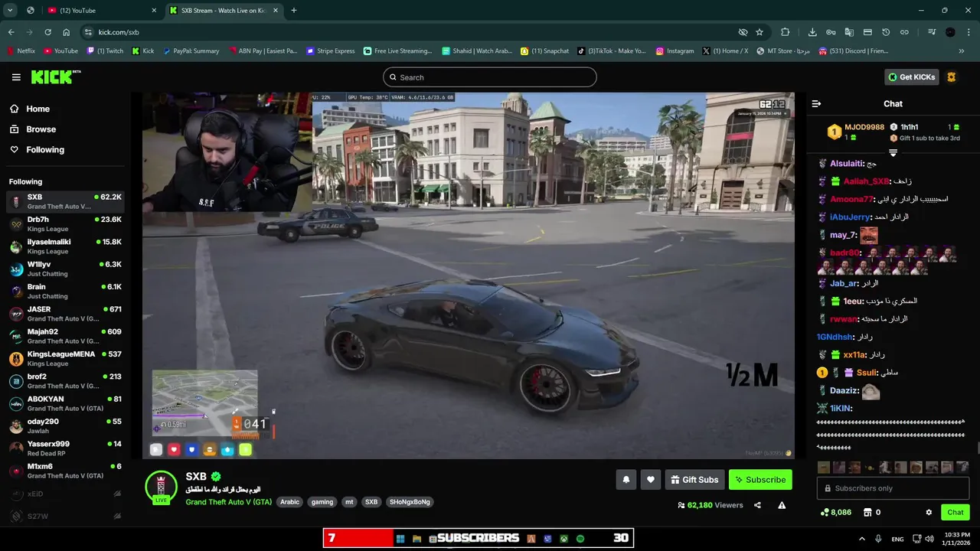This screenshot has height=551, width=980.
Task: Open the volume control in system tray
Action: click(x=929, y=539)
